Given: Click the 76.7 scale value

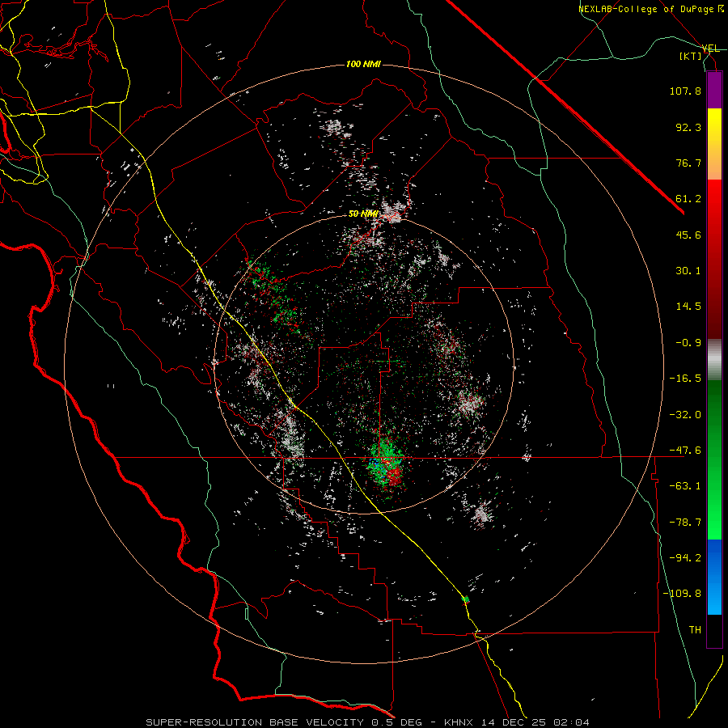Looking at the screenshot, I should coord(688,163).
